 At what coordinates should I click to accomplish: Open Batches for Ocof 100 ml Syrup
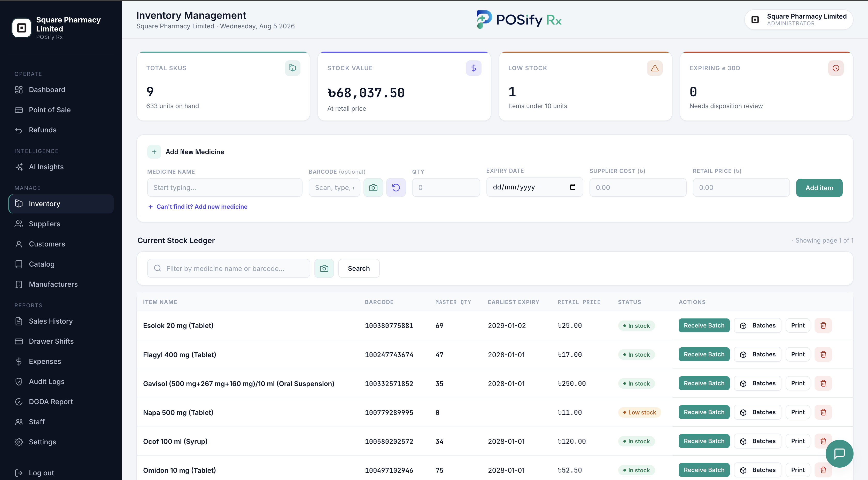(x=757, y=441)
